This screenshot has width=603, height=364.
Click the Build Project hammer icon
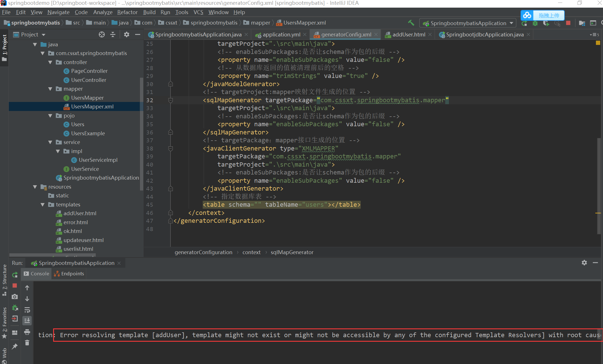[x=411, y=23]
